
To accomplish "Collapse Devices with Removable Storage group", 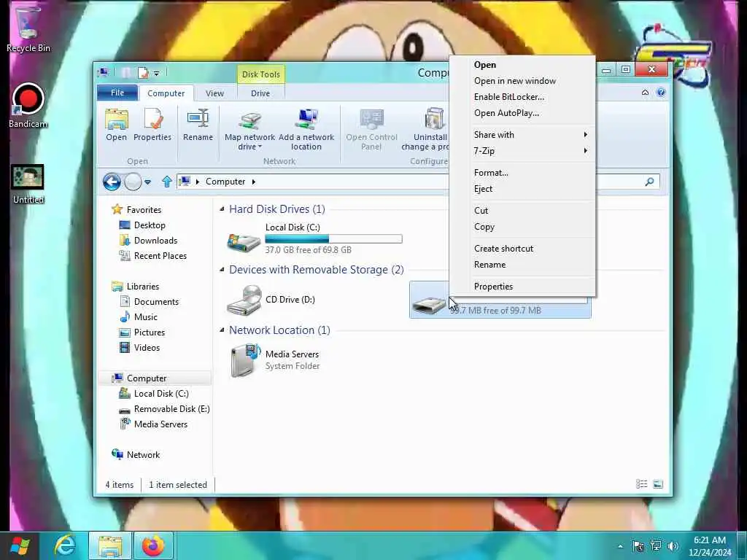I will (x=222, y=270).
